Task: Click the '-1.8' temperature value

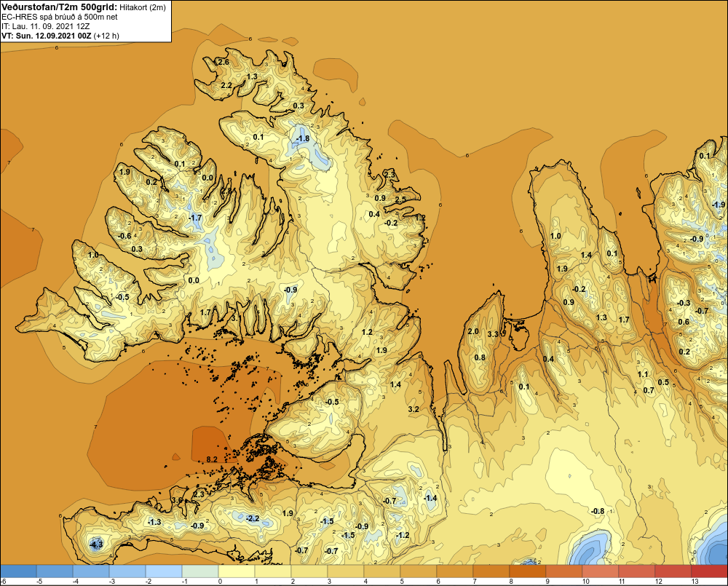Action: [303, 138]
